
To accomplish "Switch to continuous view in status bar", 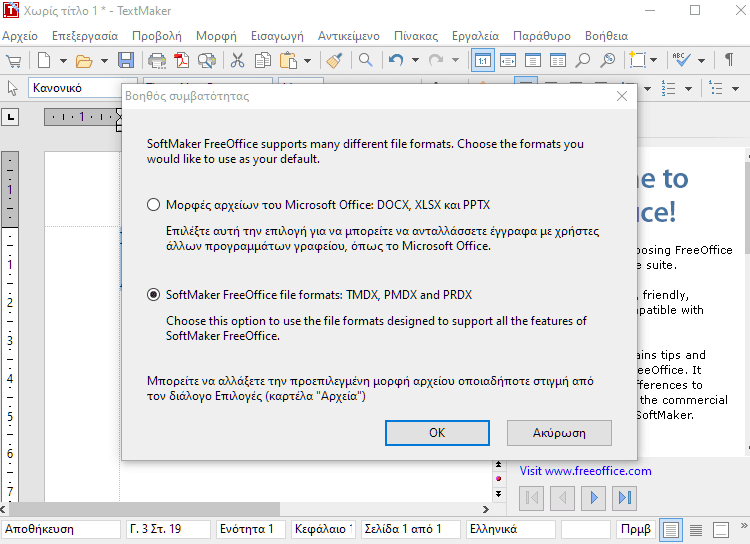I will (696, 530).
